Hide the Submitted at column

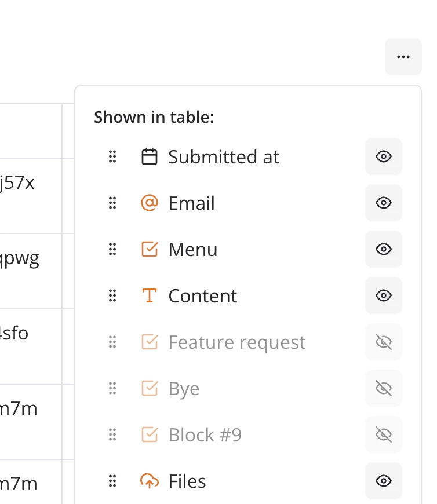[383, 156]
